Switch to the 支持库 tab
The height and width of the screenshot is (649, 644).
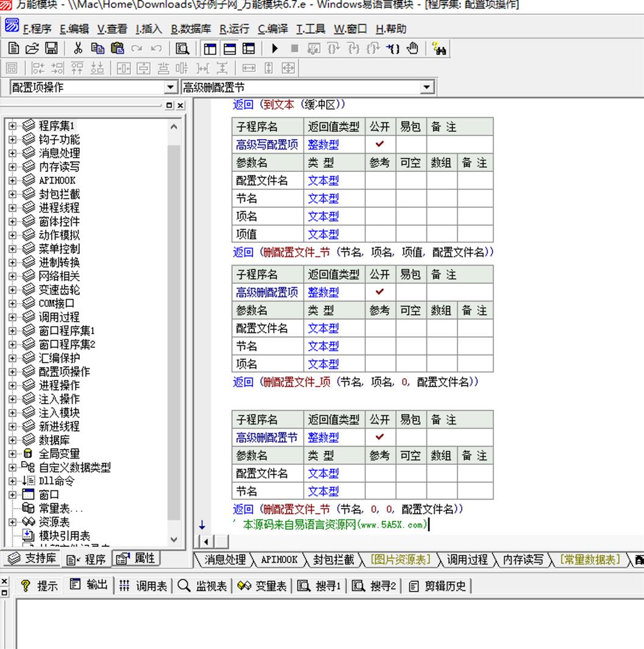pos(32,558)
